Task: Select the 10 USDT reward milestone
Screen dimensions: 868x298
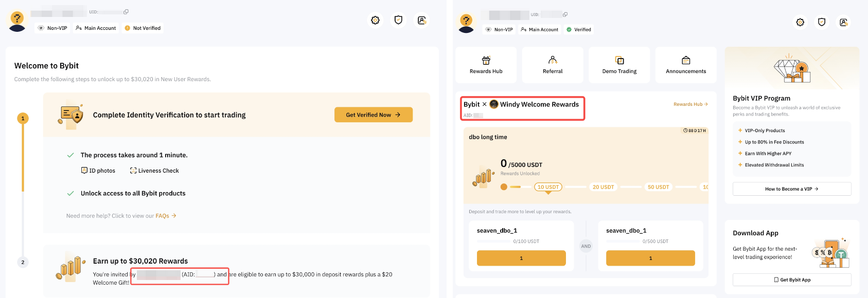Action: pos(548,187)
